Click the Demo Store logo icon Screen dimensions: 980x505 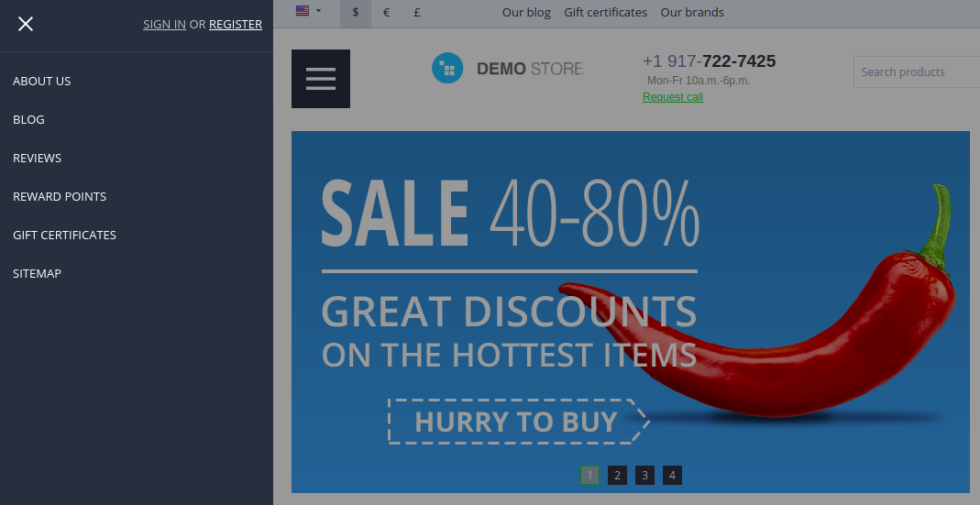(447, 68)
